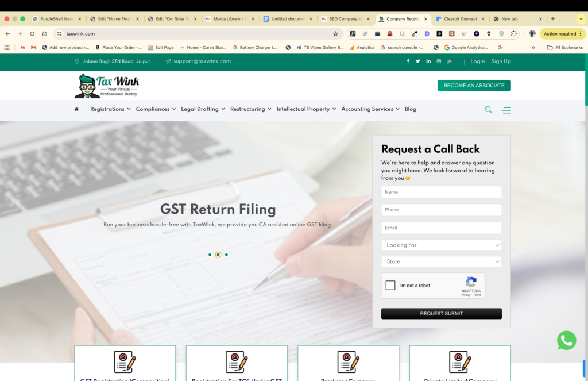Go to the home icon in navbar
The width and height of the screenshot is (588, 381).
pos(76,109)
